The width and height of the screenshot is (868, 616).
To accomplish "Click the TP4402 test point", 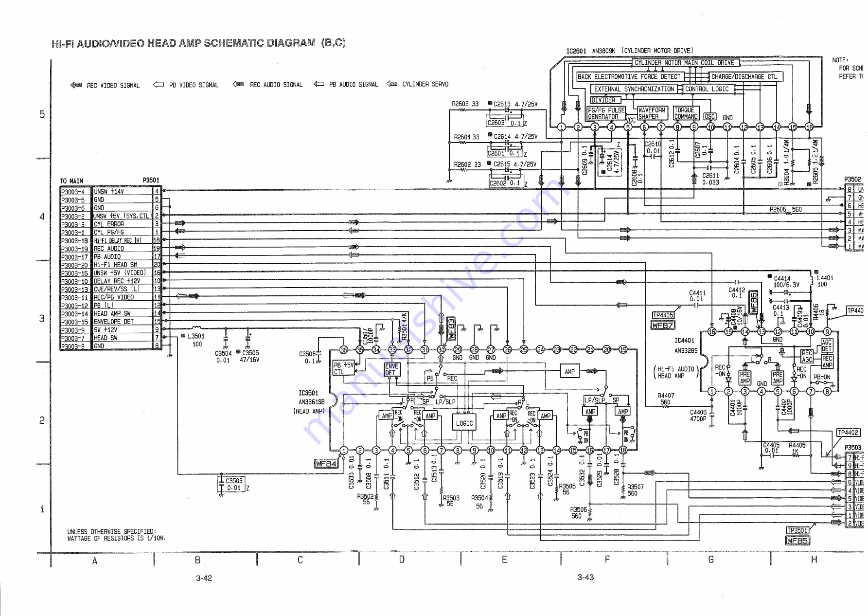I will [x=848, y=433].
